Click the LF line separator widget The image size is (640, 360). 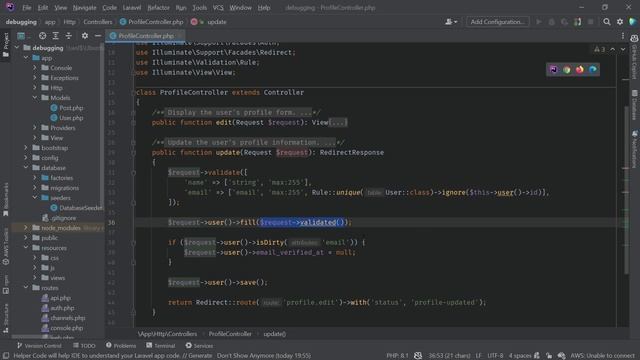coord(478,356)
